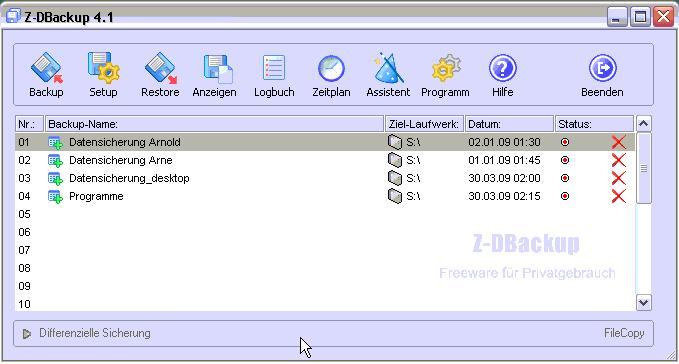Click drive icon in Datensicherung_desktop row
Viewport: 679px width, 364px height.
pos(394,177)
